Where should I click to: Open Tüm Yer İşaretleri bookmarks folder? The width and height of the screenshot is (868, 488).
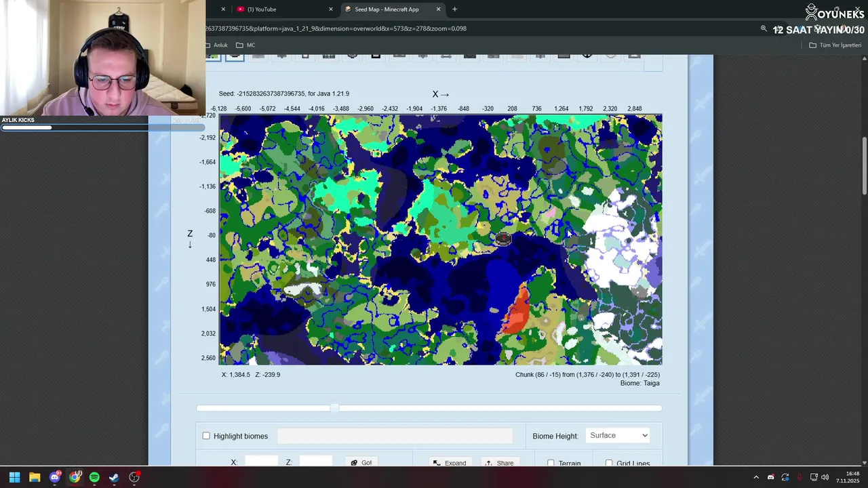[x=835, y=45]
